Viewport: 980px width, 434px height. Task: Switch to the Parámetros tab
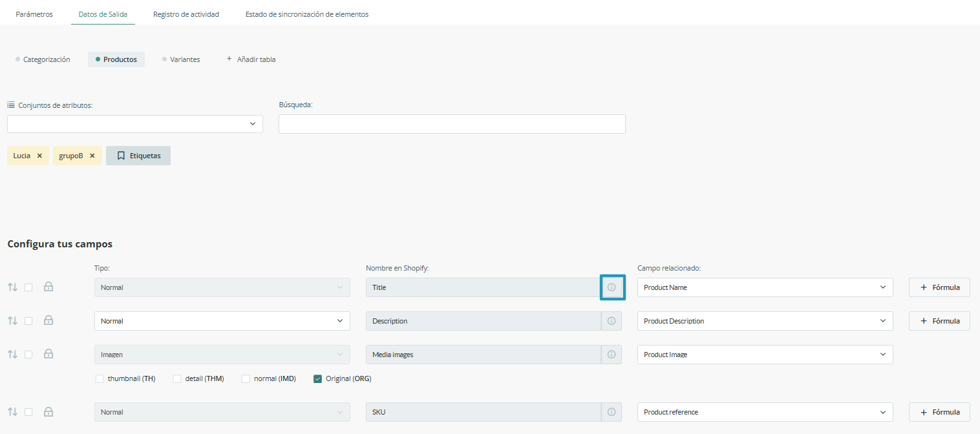[34, 14]
